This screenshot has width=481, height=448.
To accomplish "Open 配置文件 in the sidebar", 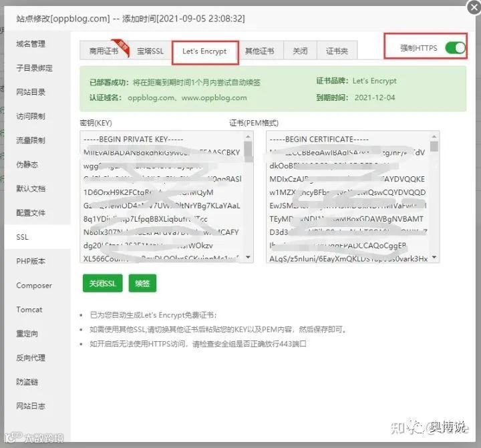I will (x=37, y=213).
